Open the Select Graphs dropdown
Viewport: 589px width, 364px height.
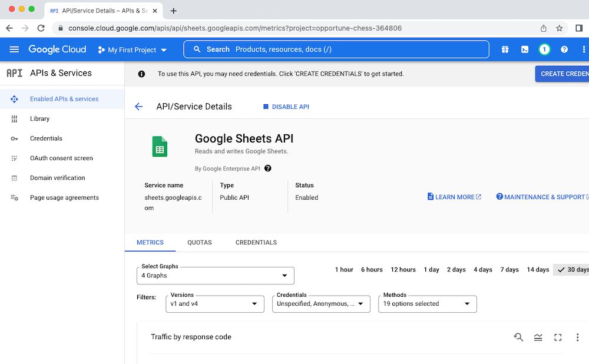click(x=215, y=275)
